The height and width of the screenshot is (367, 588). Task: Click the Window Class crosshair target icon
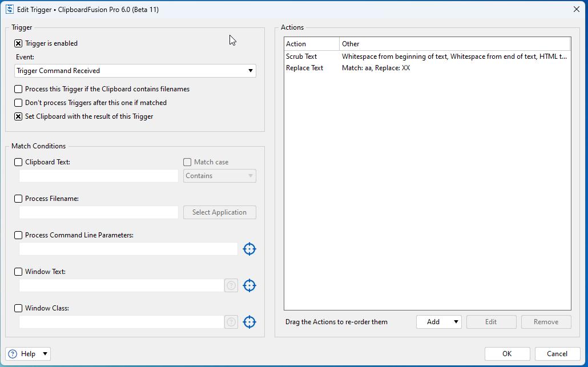[x=249, y=322]
